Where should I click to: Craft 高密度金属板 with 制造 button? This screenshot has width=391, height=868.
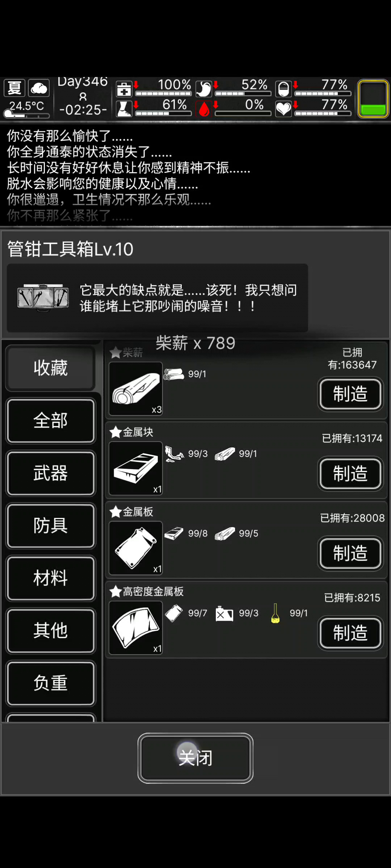tap(350, 633)
